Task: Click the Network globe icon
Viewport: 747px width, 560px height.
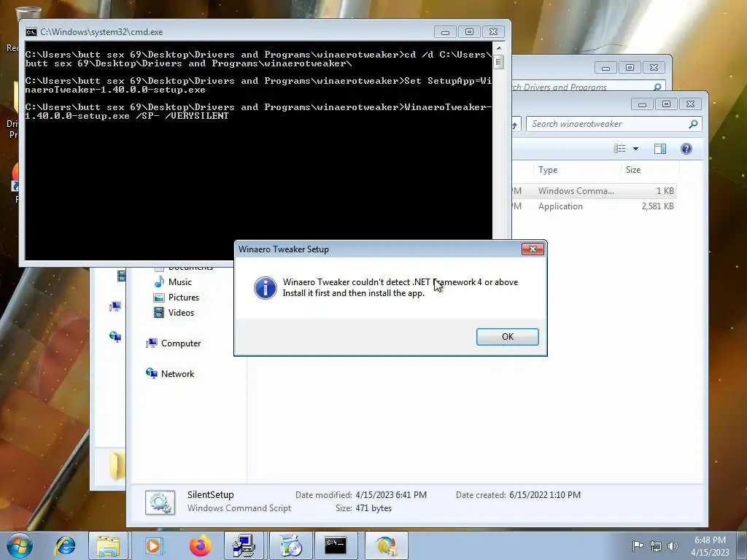Action: click(x=152, y=373)
